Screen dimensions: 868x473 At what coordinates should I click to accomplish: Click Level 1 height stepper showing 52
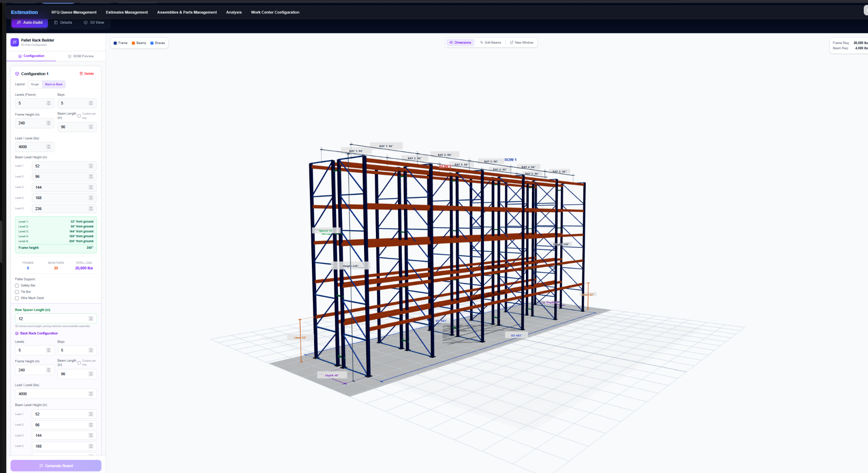91,166
